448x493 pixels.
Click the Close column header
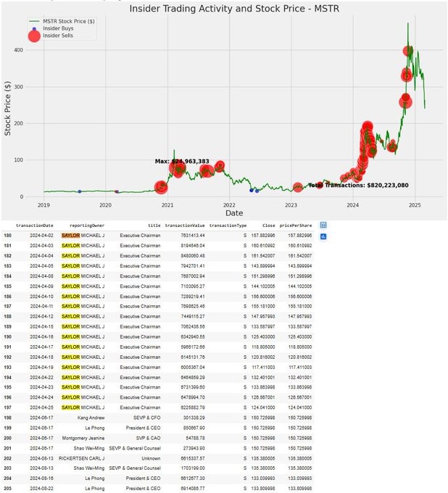[x=268, y=225]
